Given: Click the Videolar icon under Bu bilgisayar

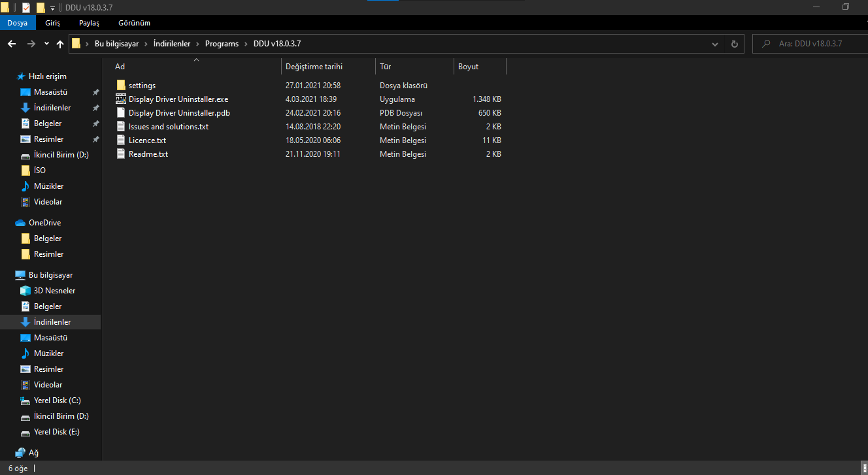Looking at the screenshot, I should pos(25,385).
